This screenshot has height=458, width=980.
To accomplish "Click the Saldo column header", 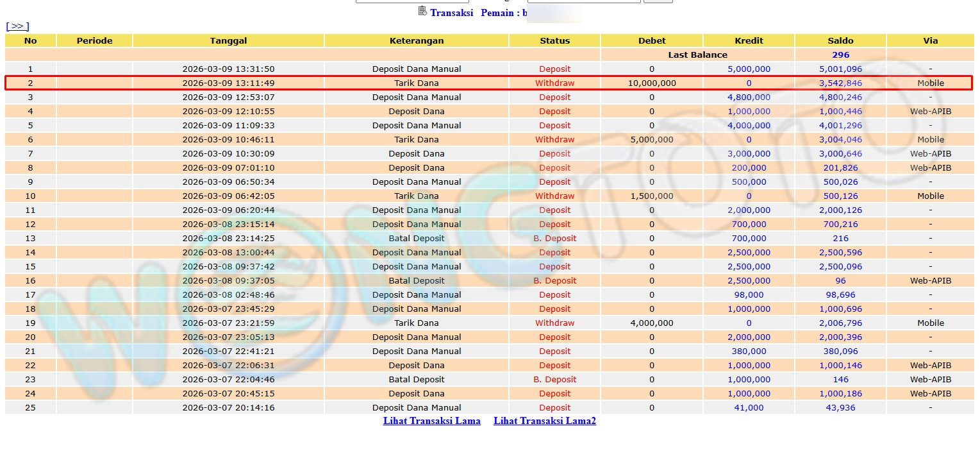I will coord(840,40).
